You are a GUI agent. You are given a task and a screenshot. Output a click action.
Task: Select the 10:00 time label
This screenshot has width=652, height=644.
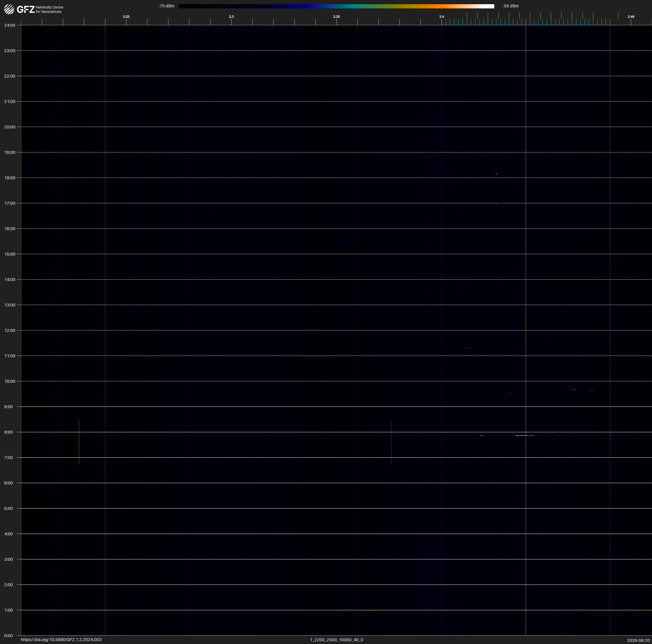10,381
